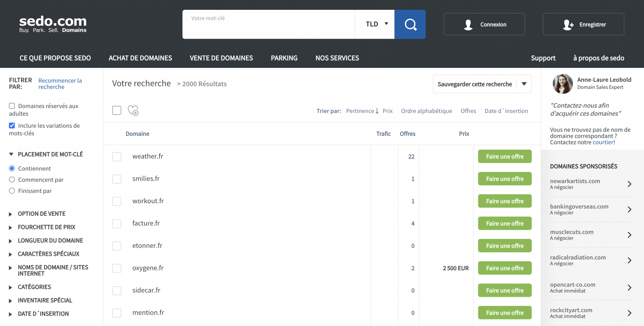Open à propos de sedo menu
The width and height of the screenshot is (644, 326).
point(599,58)
